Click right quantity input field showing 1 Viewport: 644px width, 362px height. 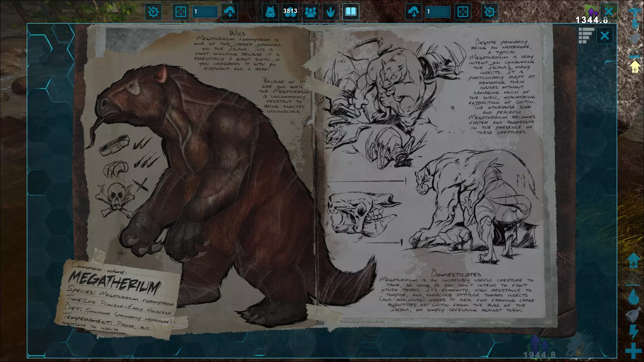pyautogui.click(x=438, y=12)
